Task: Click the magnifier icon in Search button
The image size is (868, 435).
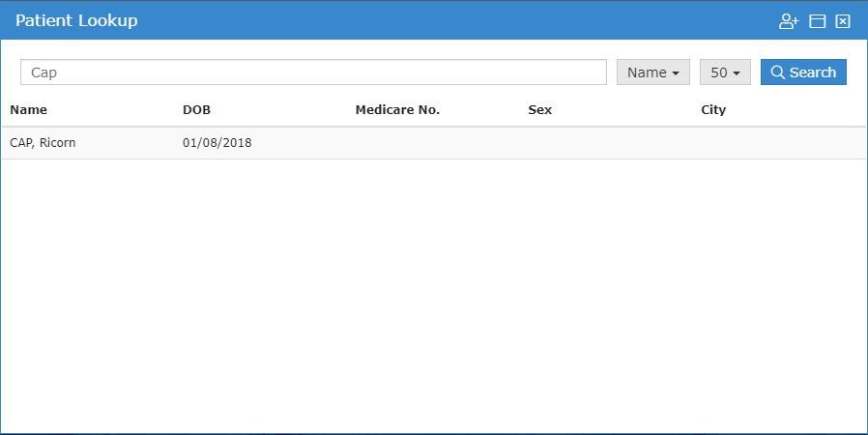Action: coord(777,72)
